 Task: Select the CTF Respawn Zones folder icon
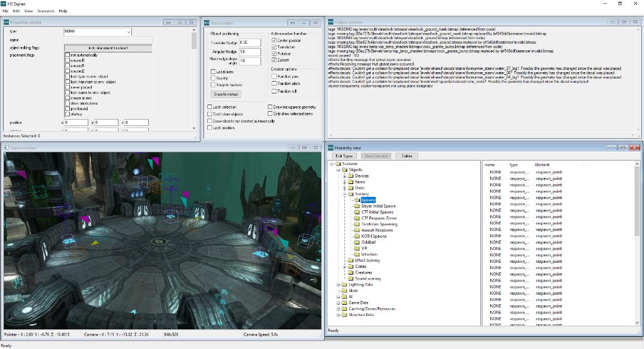coord(357,218)
